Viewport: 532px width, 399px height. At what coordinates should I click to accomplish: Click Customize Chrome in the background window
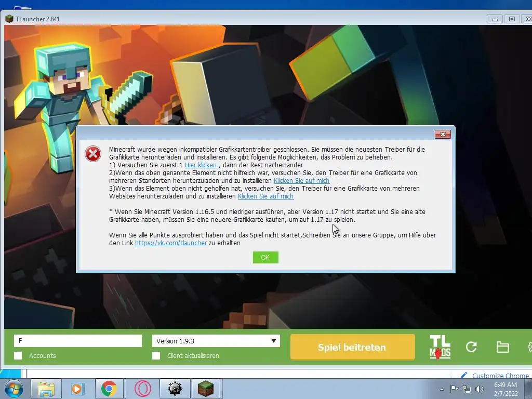[495, 375]
